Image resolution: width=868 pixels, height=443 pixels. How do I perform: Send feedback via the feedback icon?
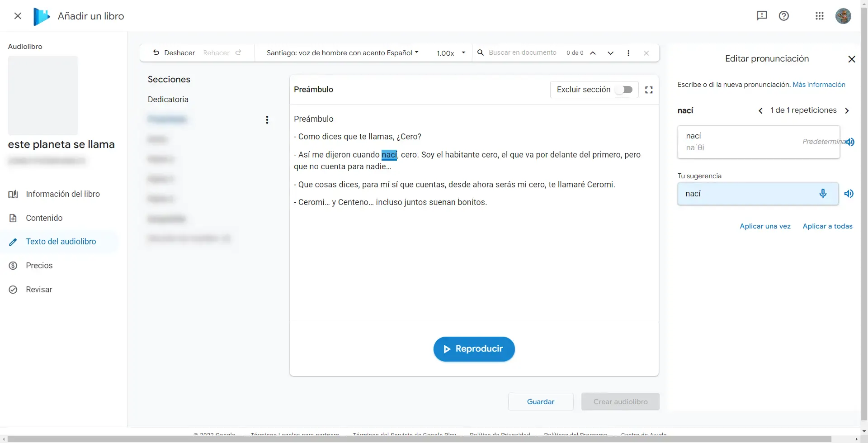762,16
